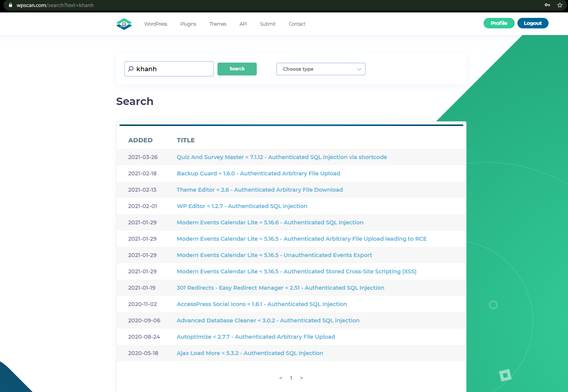Bookmark the page with the star icon

tap(560, 5)
